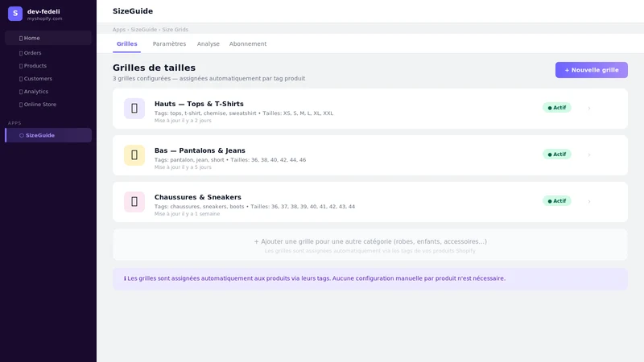Click the Actif badge on Hauts grid
644x362 pixels.
click(557, 108)
